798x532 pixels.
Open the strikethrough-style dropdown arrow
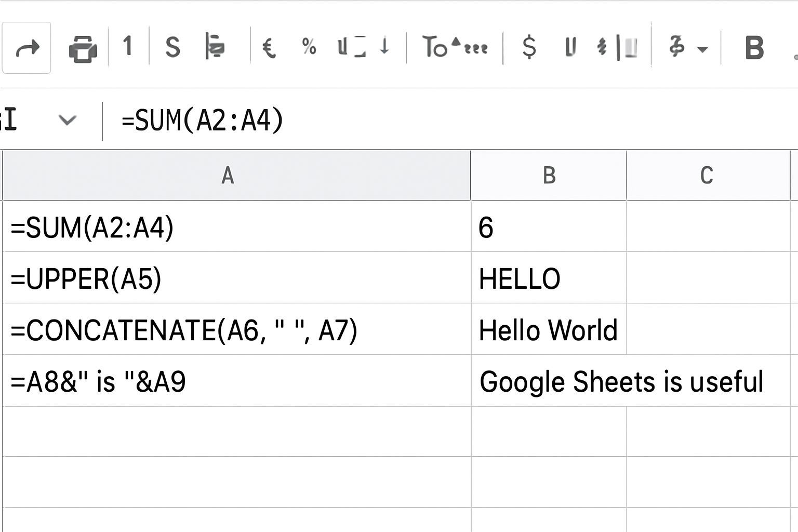(x=702, y=50)
